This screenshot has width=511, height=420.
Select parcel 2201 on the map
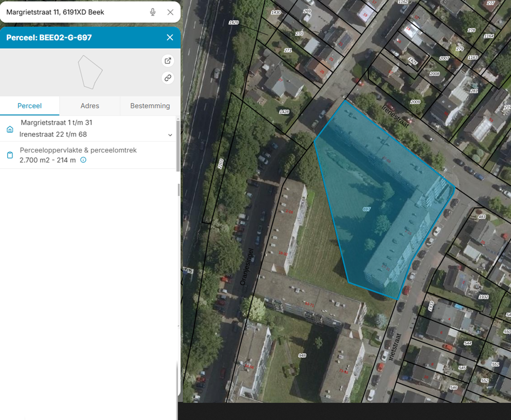coord(220,163)
